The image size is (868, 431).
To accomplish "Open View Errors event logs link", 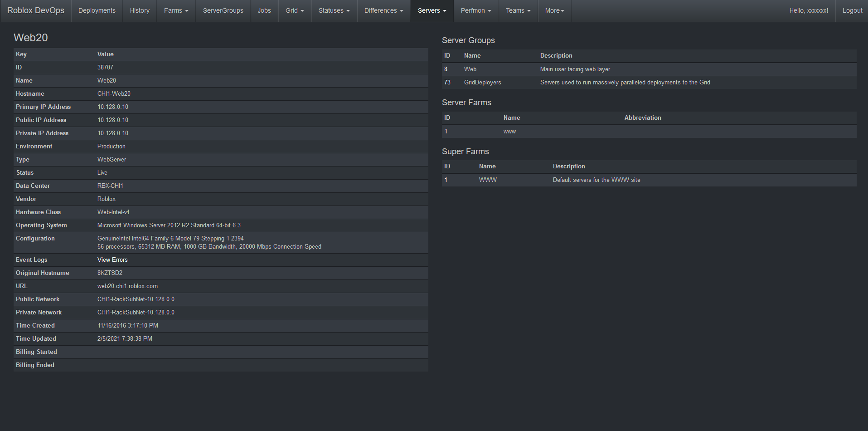I will [112, 260].
